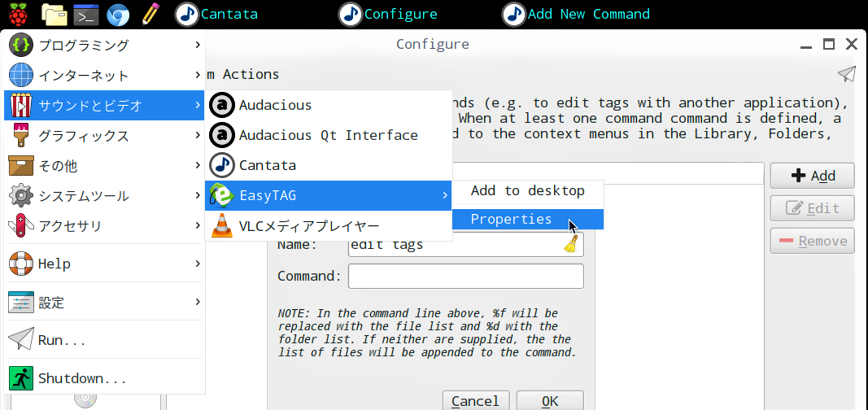Click the Audacious Qt Interface icon
Image resolution: width=868 pixels, height=410 pixels.
point(222,135)
